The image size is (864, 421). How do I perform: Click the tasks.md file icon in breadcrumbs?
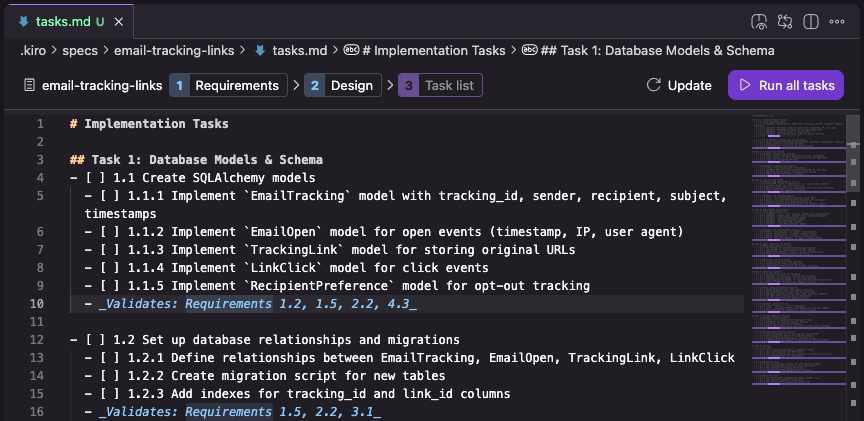(x=260, y=50)
